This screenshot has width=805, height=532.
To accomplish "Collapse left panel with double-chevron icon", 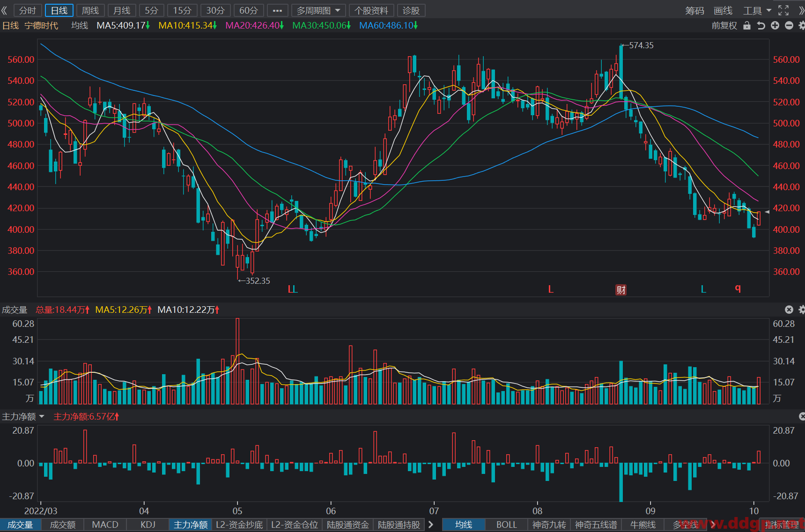I will [x=5, y=10].
